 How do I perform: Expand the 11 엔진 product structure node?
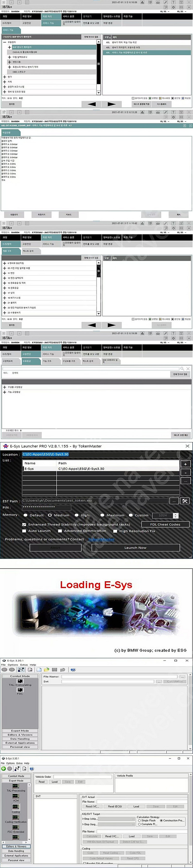(4, 273)
